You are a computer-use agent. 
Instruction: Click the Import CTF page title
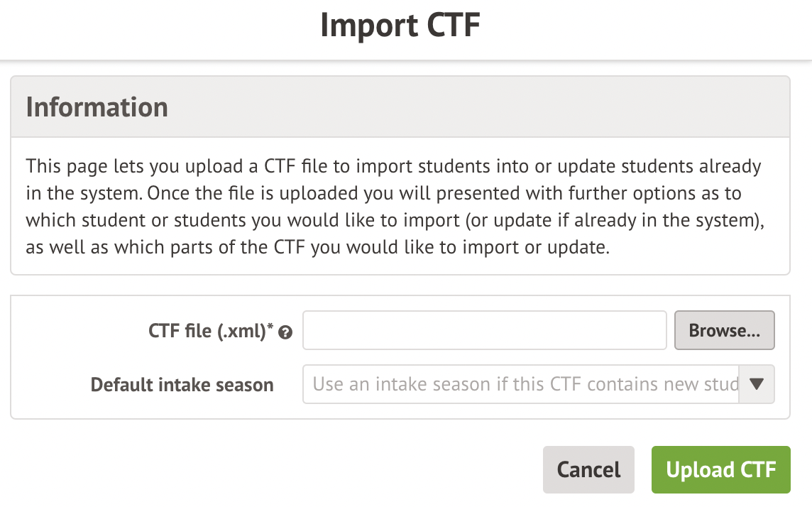400,26
